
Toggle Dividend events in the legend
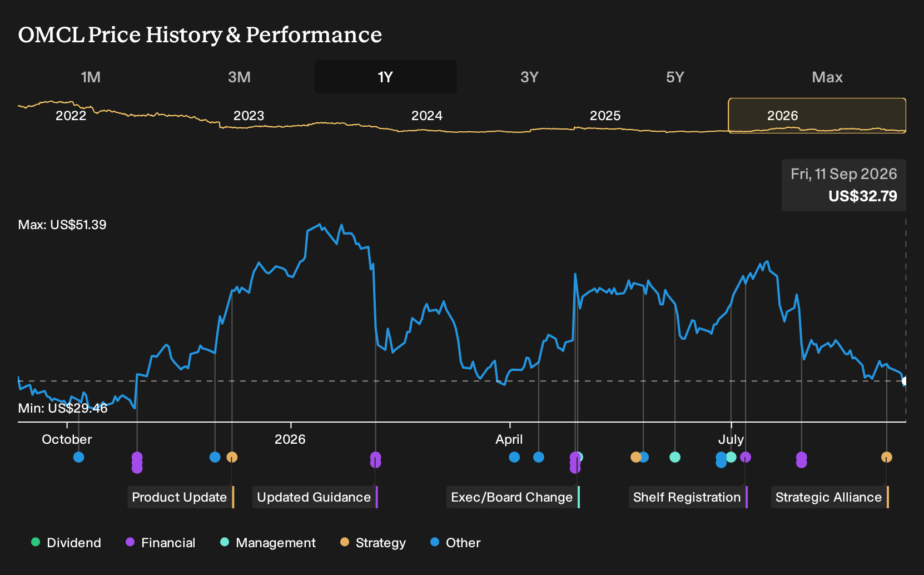pyautogui.click(x=66, y=543)
